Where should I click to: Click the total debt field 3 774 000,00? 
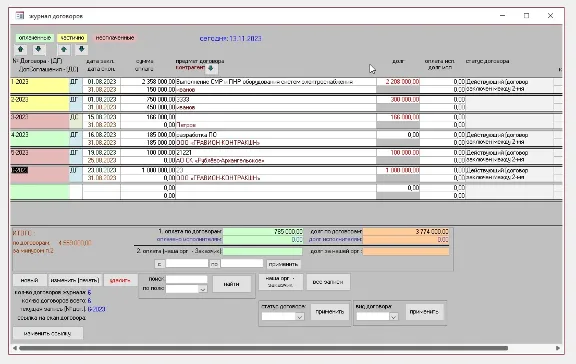point(406,232)
